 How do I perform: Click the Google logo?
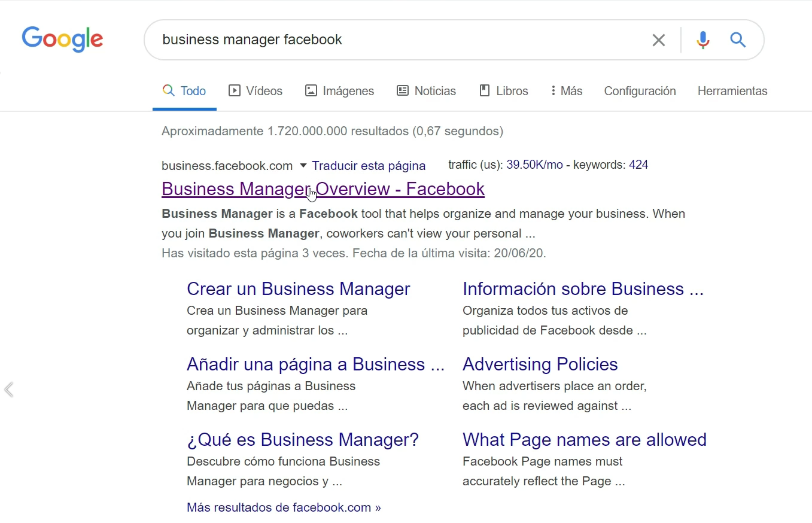click(x=62, y=39)
